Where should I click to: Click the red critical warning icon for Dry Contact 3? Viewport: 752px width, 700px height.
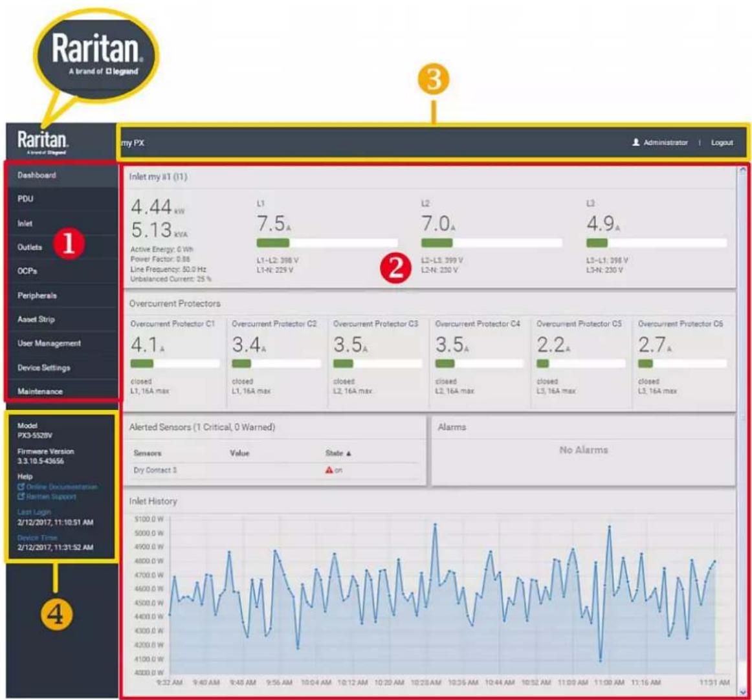(x=329, y=470)
